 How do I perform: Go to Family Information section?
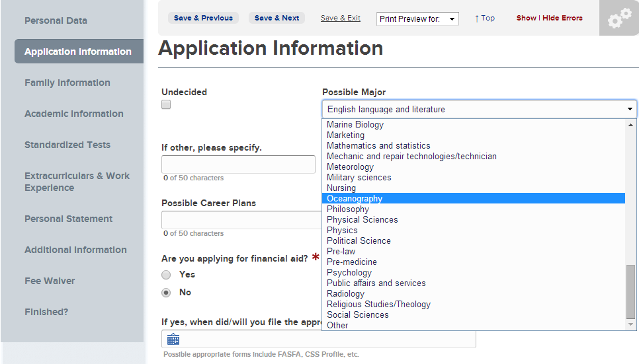[x=67, y=83]
